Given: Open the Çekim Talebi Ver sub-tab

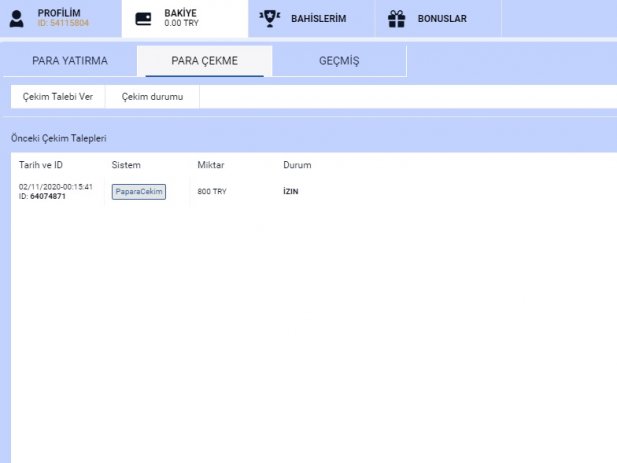Looking at the screenshot, I should click(x=58, y=97).
